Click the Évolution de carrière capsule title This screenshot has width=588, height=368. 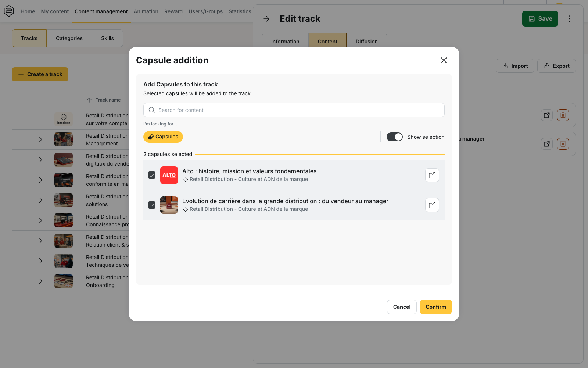tap(285, 201)
